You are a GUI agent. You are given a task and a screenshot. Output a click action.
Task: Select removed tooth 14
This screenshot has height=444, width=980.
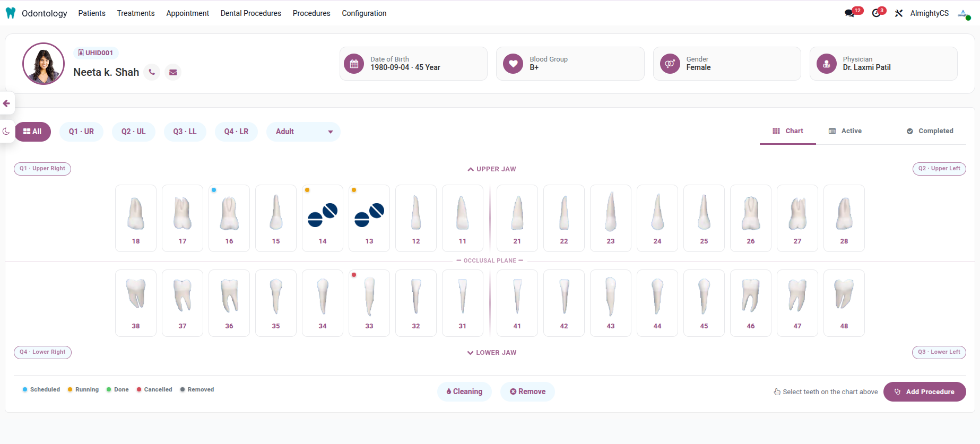pos(323,218)
